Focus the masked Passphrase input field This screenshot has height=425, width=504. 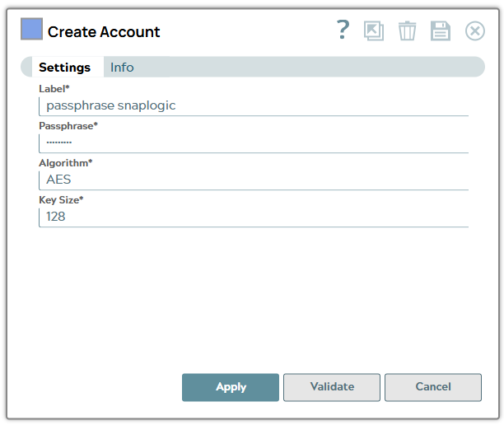point(253,142)
